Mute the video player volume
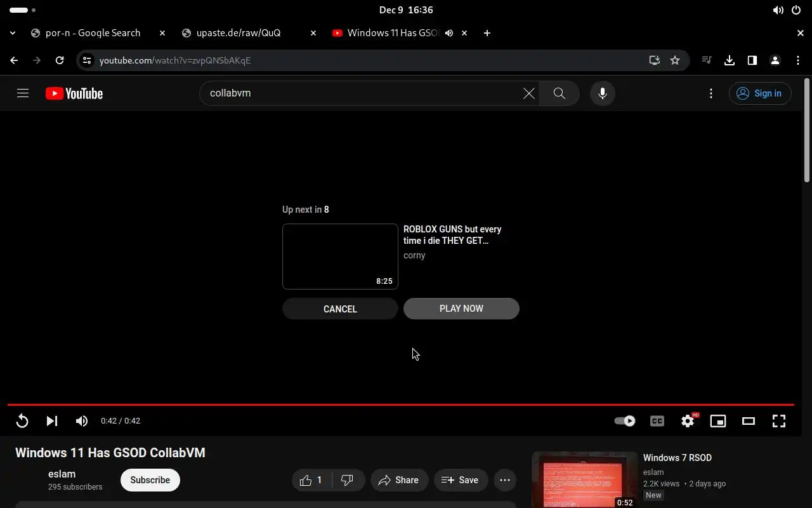This screenshot has height=508, width=812. click(x=82, y=421)
